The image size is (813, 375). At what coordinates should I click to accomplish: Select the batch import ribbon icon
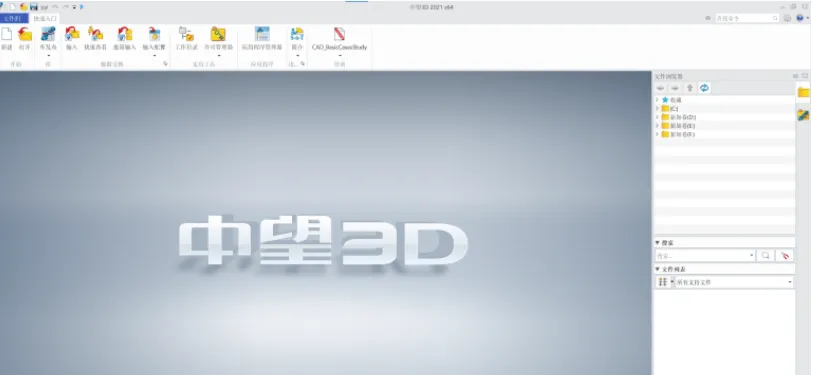click(124, 35)
